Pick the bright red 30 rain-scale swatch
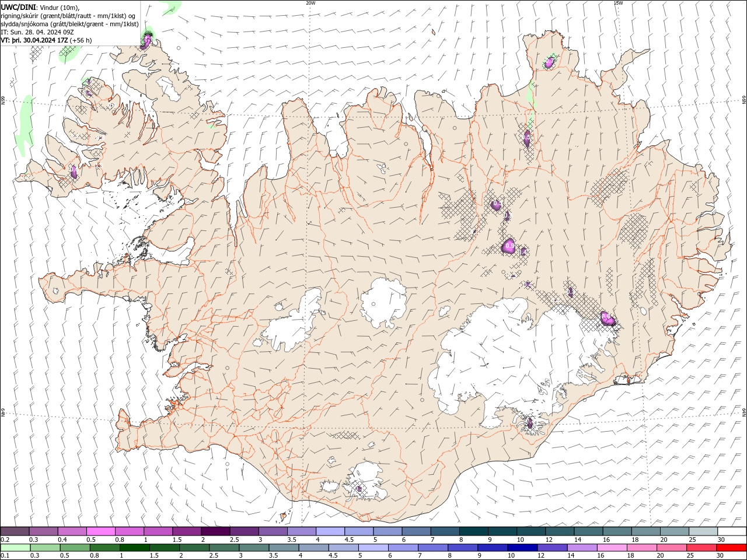 pos(731,547)
